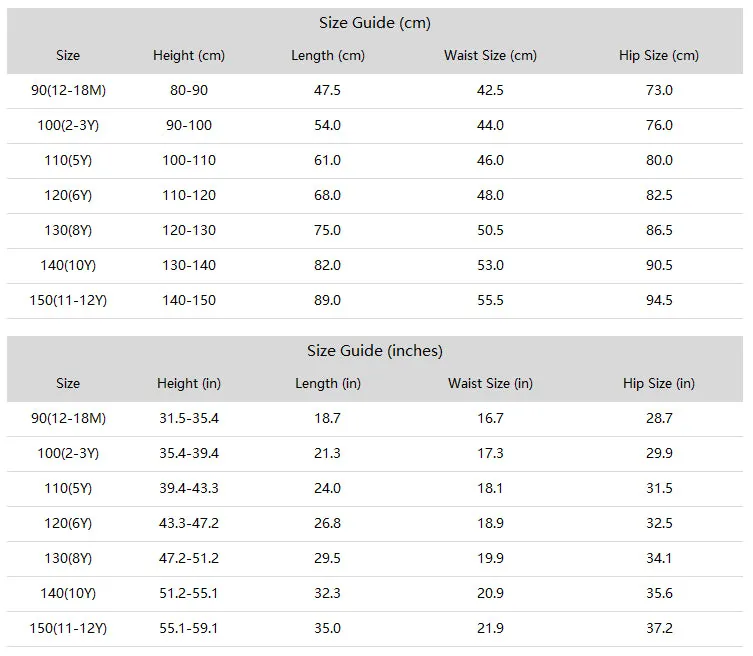
Task: Click the Size Guide (cm) title
Action: click(375, 23)
